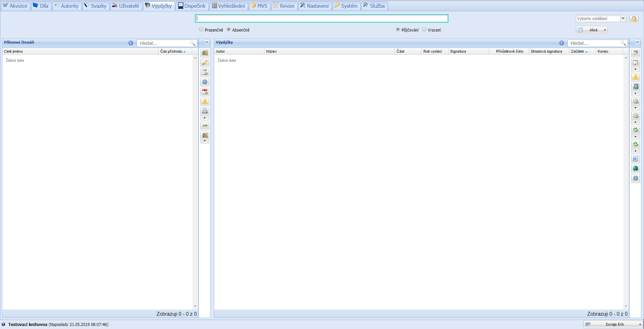This screenshot has height=329, width=644.
Task: Click the pencil edit icon in reader toolbar
Action: [205, 63]
